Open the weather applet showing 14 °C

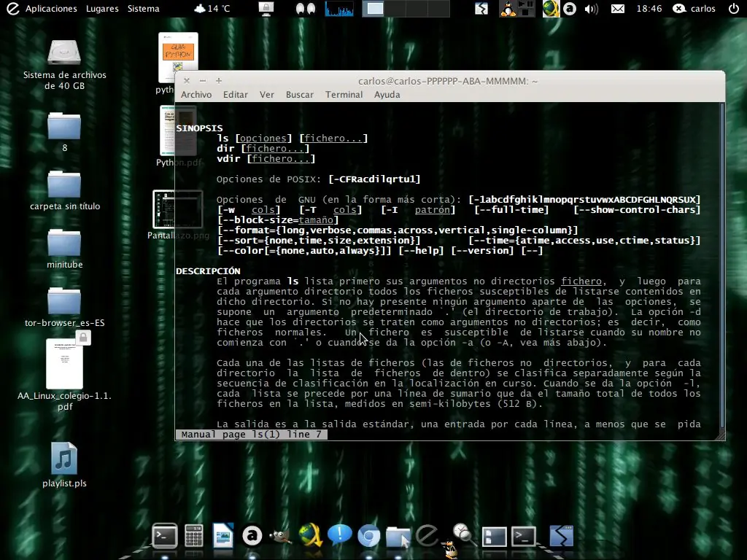point(212,9)
